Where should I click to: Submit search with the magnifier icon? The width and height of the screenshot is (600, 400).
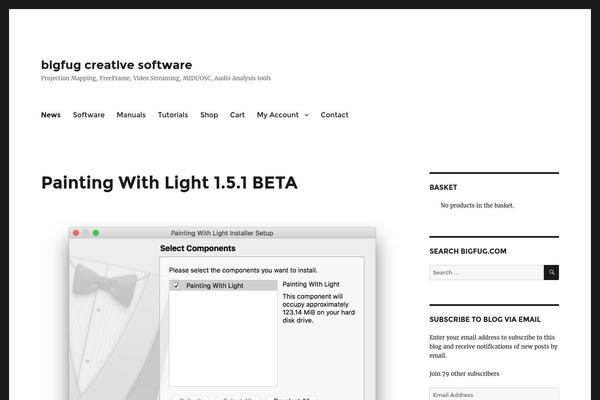click(551, 273)
